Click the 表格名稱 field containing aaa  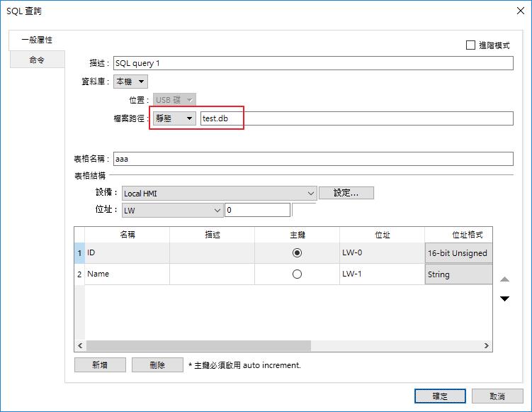[312, 160]
